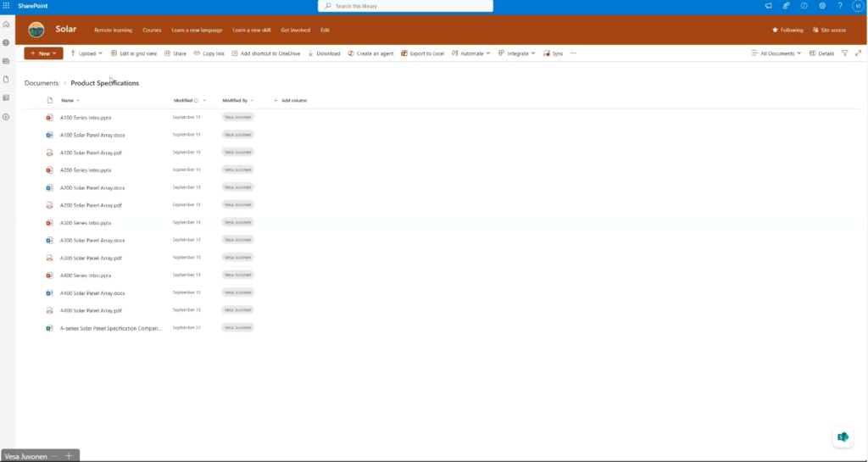Open the settings gear in header
Image resolution: width=868 pixels, height=462 pixels.
[821, 6]
